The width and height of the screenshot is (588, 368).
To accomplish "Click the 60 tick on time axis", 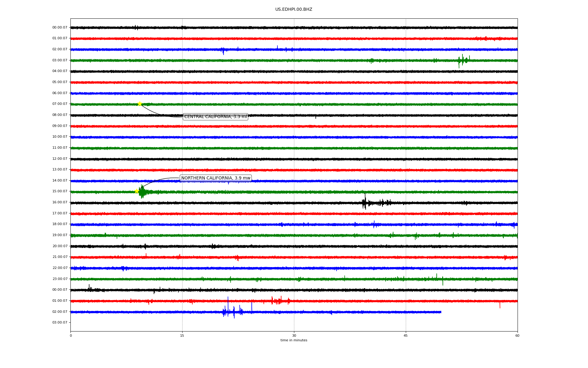I will point(517,336).
